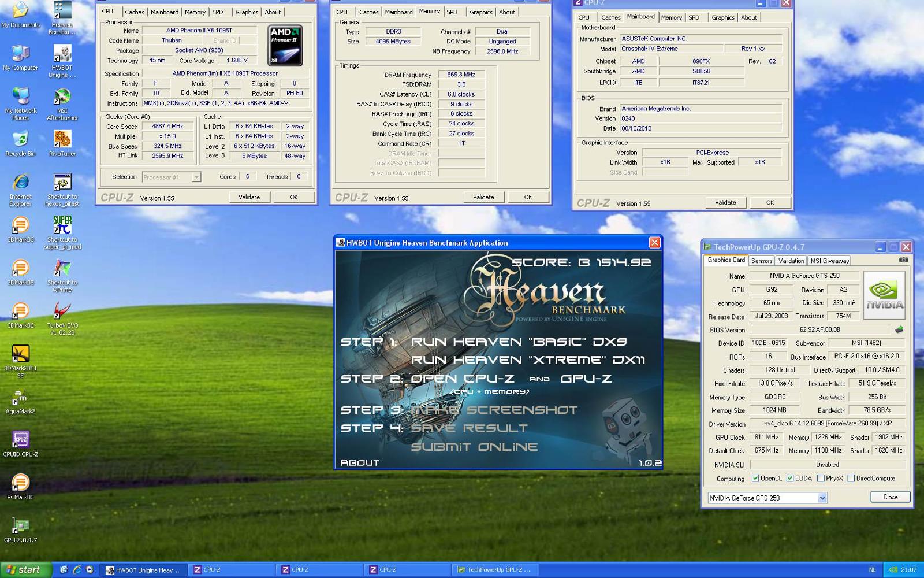Switch to Caches tab in first CPU-Z window

pos(135,12)
